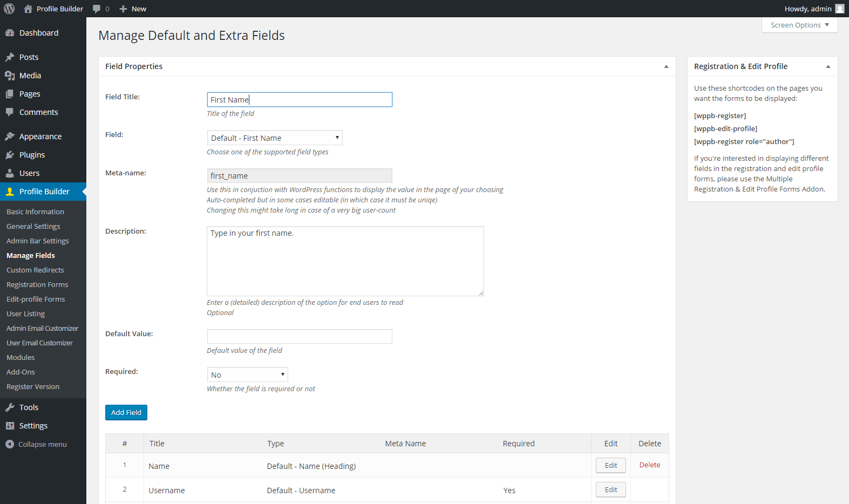
Task: Click the Comments icon in the sidebar
Action: [10, 112]
